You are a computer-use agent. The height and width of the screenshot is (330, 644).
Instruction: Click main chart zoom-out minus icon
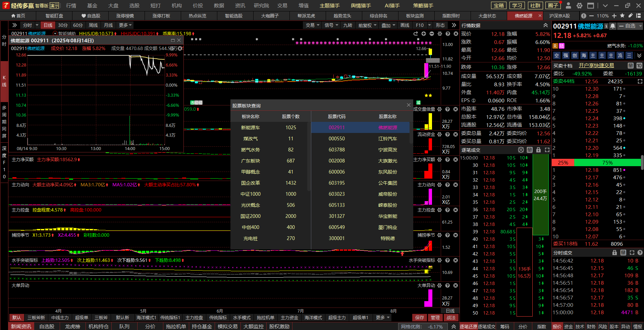click(432, 34)
